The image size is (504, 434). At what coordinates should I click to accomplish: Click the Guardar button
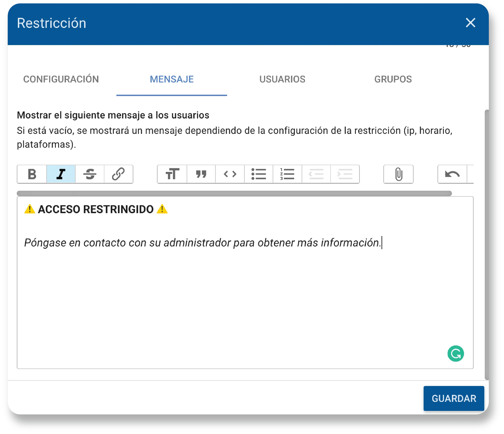pos(454,398)
